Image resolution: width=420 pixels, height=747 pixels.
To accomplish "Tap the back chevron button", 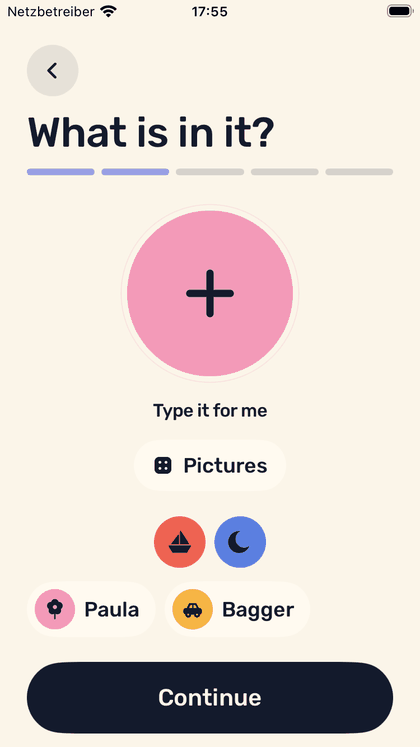I will tap(52, 71).
